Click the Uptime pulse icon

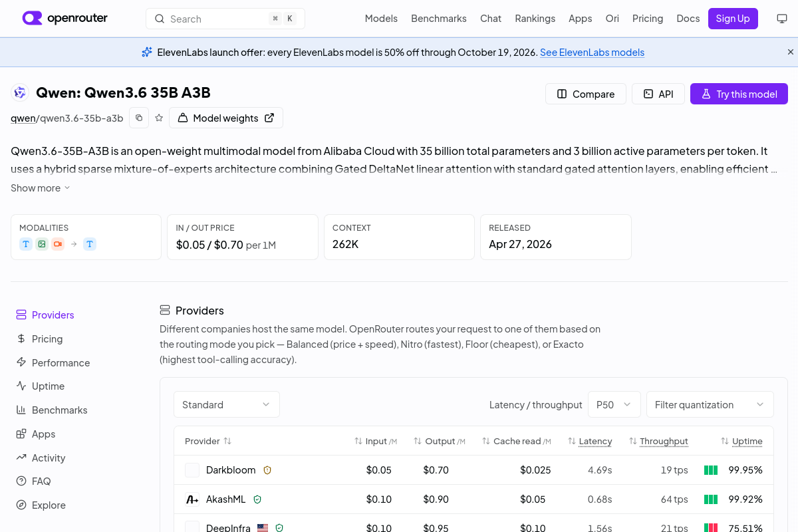click(x=21, y=386)
